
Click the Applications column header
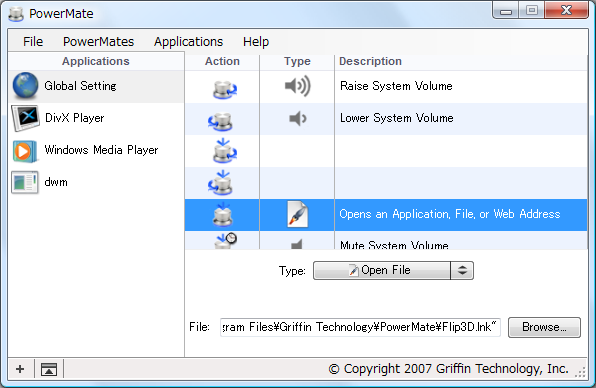pos(96,61)
